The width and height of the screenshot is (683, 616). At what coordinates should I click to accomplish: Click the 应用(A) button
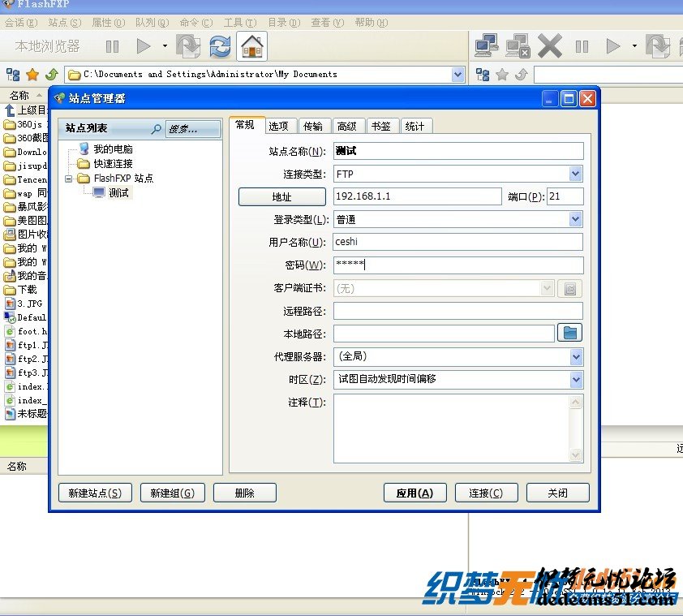pyautogui.click(x=415, y=492)
